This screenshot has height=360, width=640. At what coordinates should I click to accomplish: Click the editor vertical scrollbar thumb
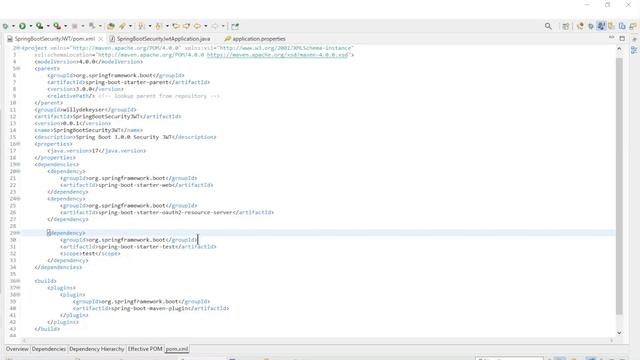click(x=619, y=186)
